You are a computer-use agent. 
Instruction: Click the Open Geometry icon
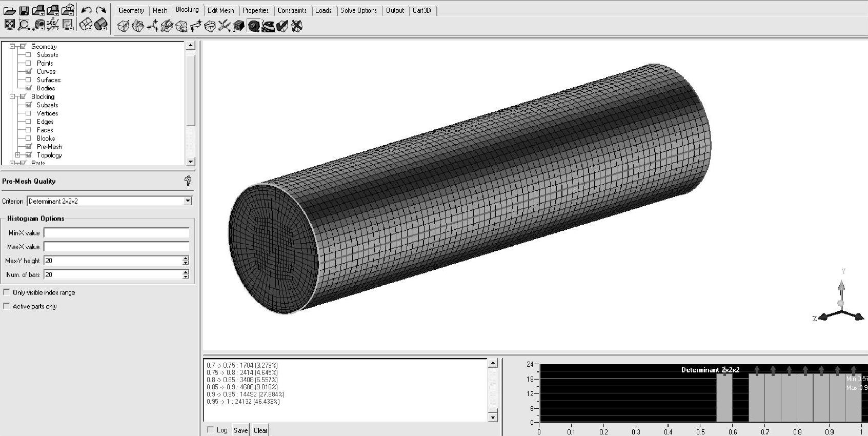click(38, 10)
